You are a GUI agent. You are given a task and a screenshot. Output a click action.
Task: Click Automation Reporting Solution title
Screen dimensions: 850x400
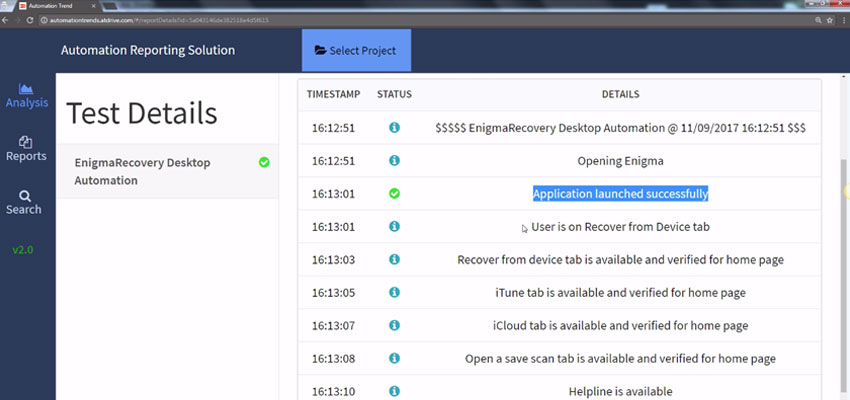148,50
